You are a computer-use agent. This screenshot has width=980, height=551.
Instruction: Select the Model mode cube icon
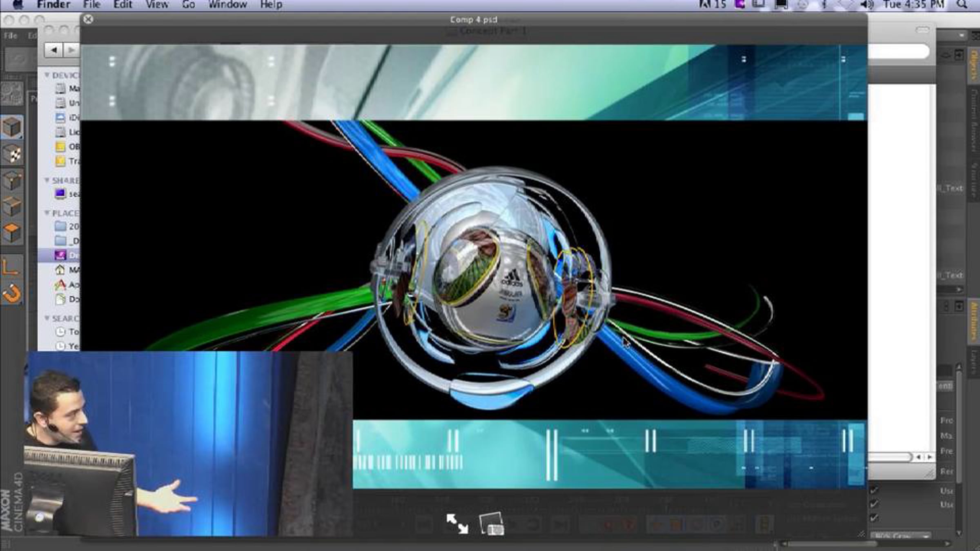(x=12, y=127)
